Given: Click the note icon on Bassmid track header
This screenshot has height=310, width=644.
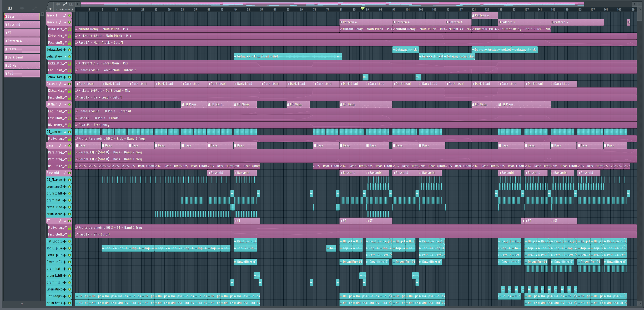Looking at the screenshot, I should (x=64, y=173).
